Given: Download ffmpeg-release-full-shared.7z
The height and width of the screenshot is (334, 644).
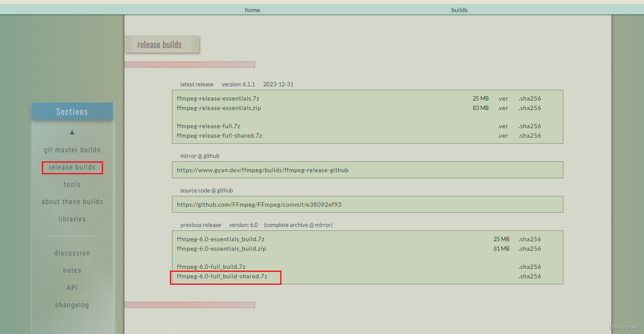Looking at the screenshot, I should (219, 136).
